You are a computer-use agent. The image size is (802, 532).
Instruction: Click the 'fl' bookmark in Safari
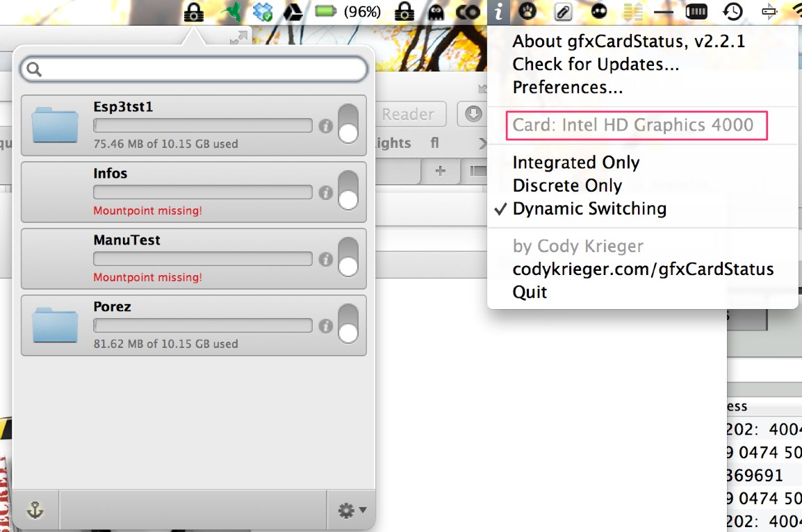click(435, 143)
